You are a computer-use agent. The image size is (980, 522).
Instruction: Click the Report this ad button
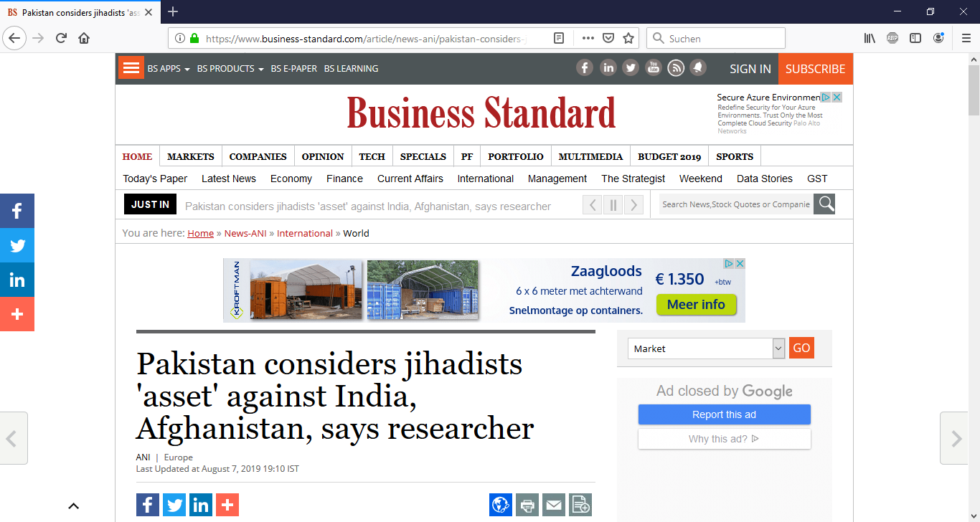[724, 414]
